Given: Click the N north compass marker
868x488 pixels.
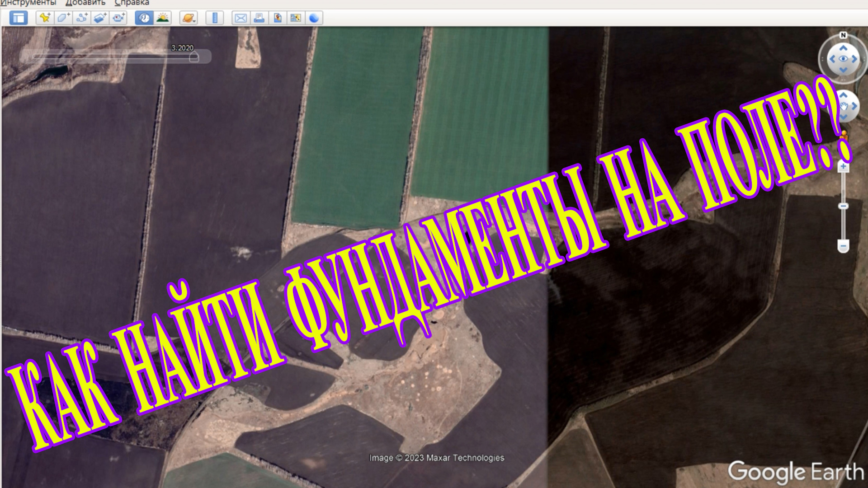Looking at the screenshot, I should (843, 35).
